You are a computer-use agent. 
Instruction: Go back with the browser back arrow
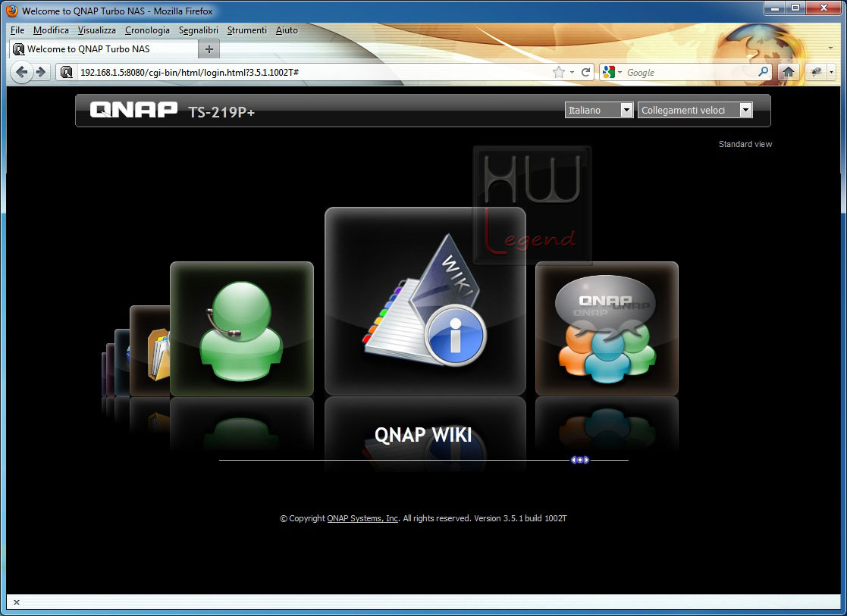(21, 72)
